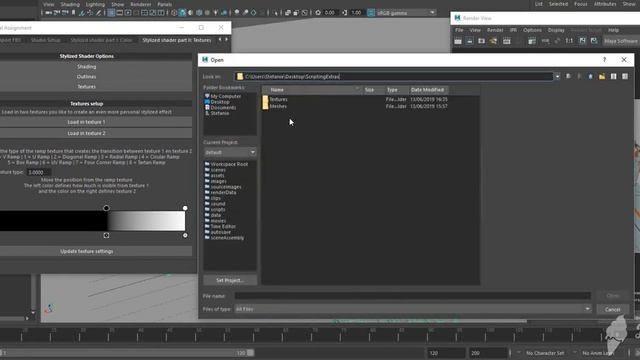This screenshot has width=640, height=360.
Task: Toggle use all lights icon in viewport toolbar
Action: [x=216, y=13]
